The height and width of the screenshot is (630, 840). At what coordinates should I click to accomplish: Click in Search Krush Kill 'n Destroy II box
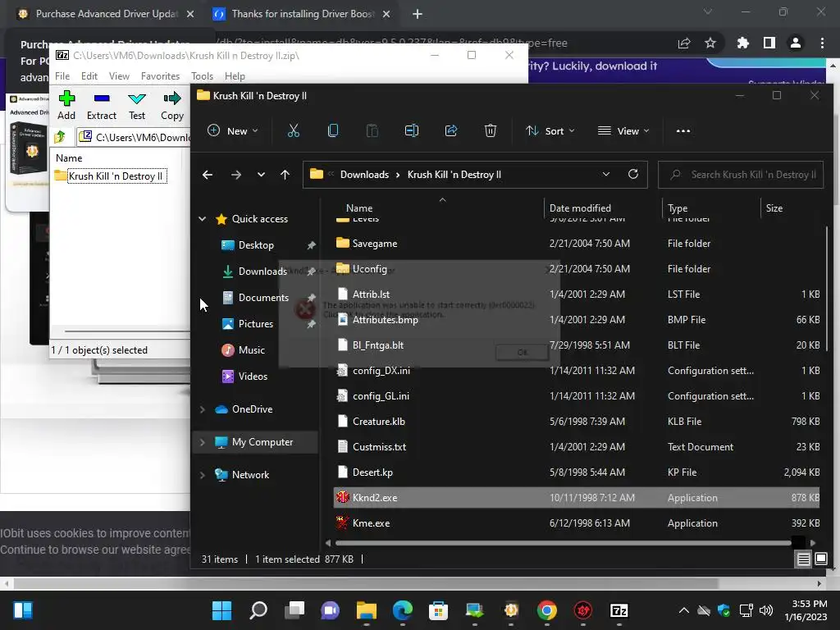tap(741, 175)
